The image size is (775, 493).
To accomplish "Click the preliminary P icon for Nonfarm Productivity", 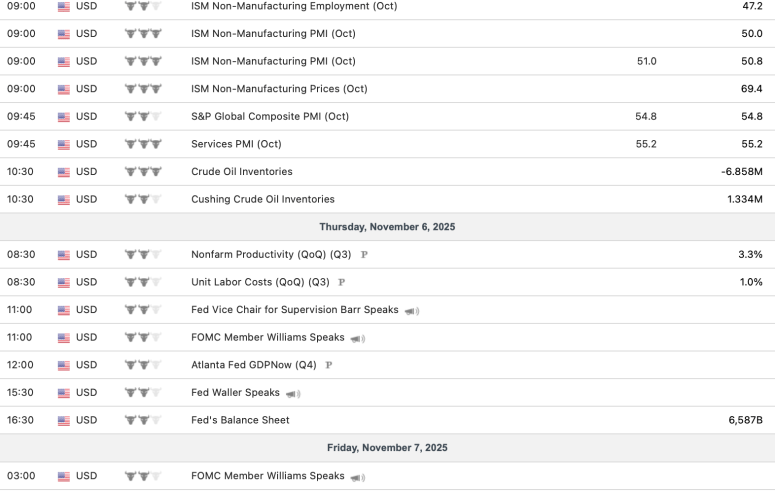I will point(364,255).
